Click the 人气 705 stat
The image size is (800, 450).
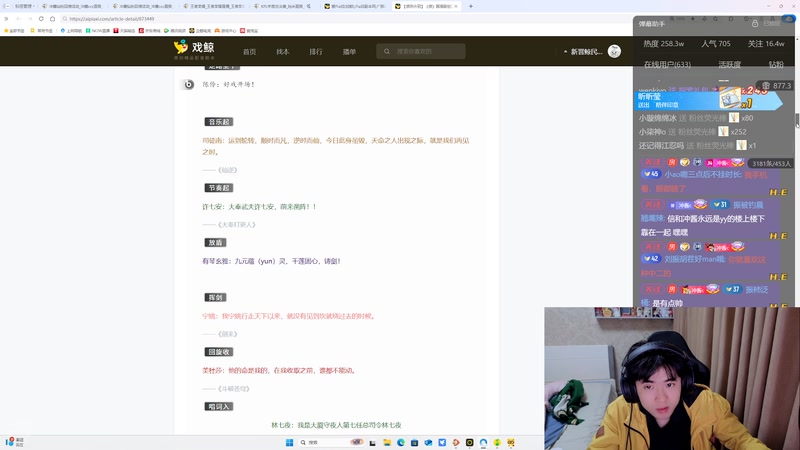tap(715, 44)
